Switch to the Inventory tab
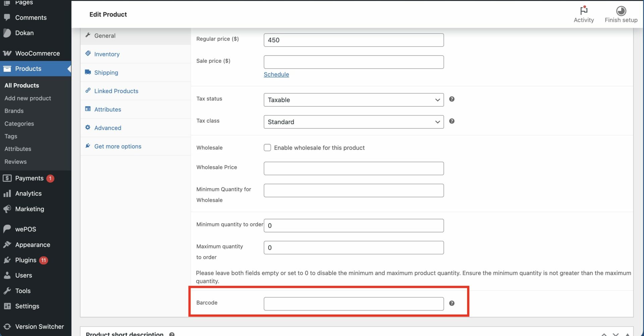This screenshot has width=644, height=336. pyautogui.click(x=136, y=54)
